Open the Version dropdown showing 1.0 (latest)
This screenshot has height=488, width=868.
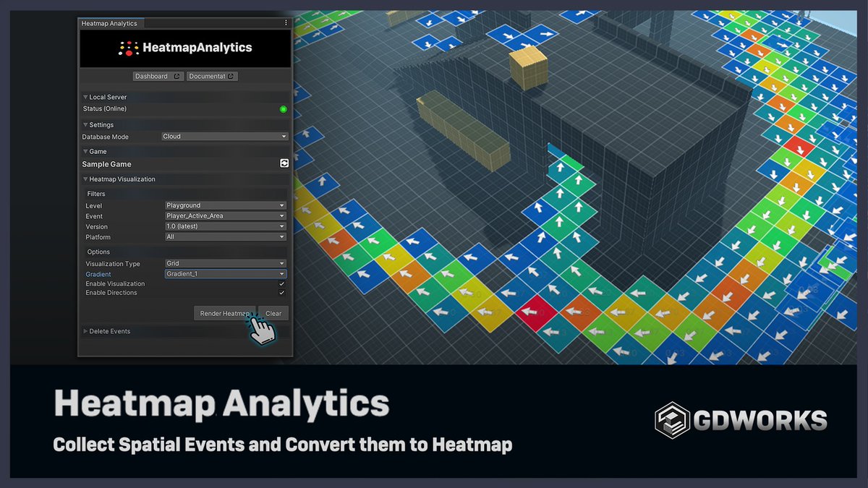click(x=226, y=226)
